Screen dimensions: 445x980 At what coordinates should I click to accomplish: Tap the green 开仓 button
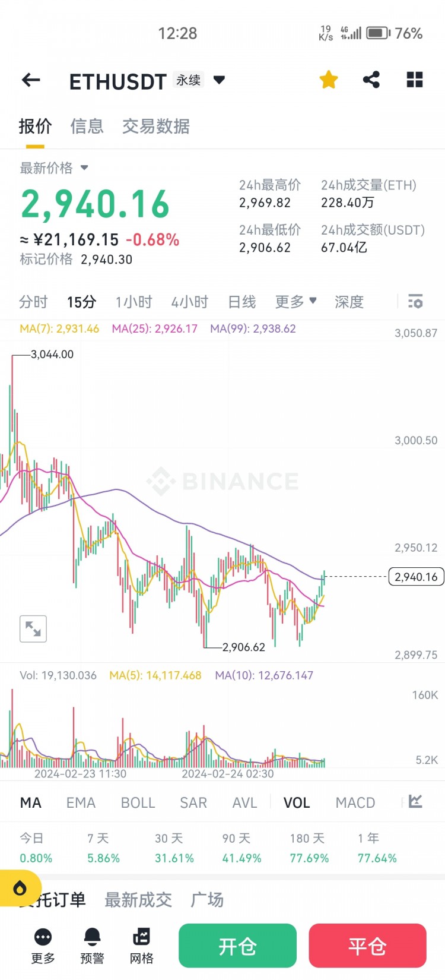[237, 946]
